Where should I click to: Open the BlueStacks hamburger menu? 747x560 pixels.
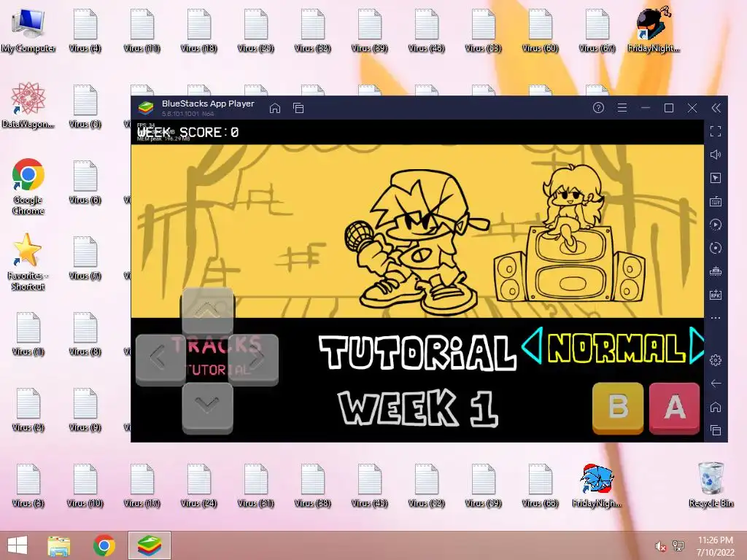pos(622,108)
